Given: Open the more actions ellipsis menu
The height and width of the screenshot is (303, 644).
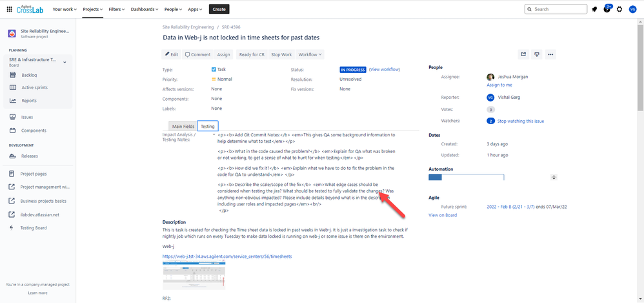Looking at the screenshot, I should click(551, 54).
